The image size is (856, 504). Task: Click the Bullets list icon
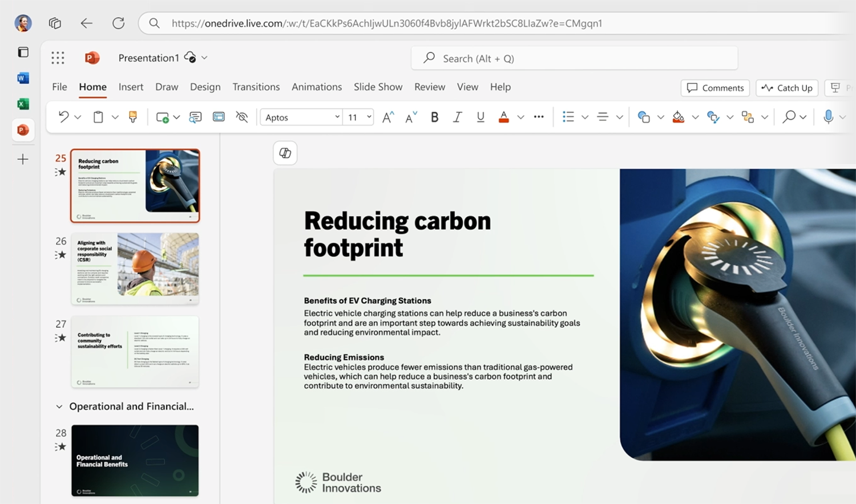point(568,117)
